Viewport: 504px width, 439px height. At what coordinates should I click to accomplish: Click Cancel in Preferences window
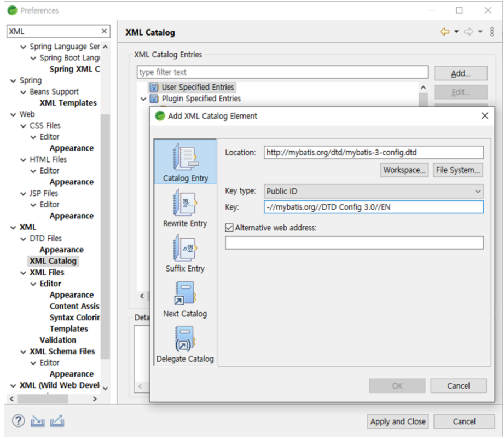click(x=464, y=421)
